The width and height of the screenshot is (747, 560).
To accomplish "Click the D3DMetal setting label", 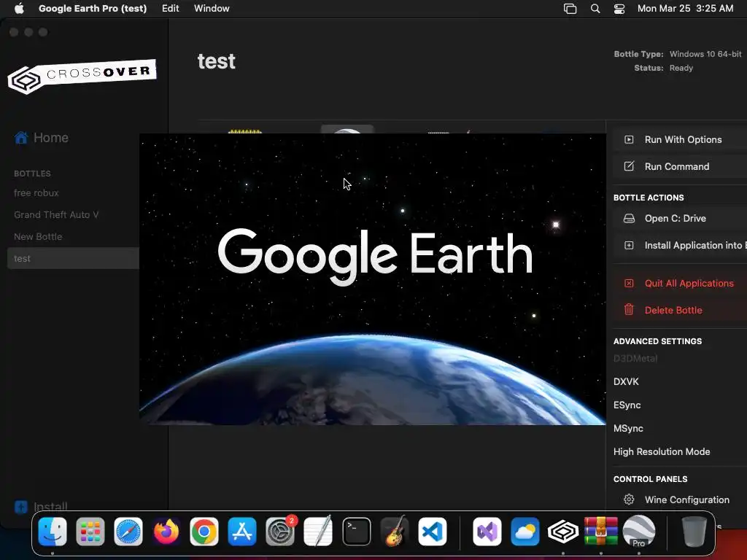I will [x=635, y=359].
